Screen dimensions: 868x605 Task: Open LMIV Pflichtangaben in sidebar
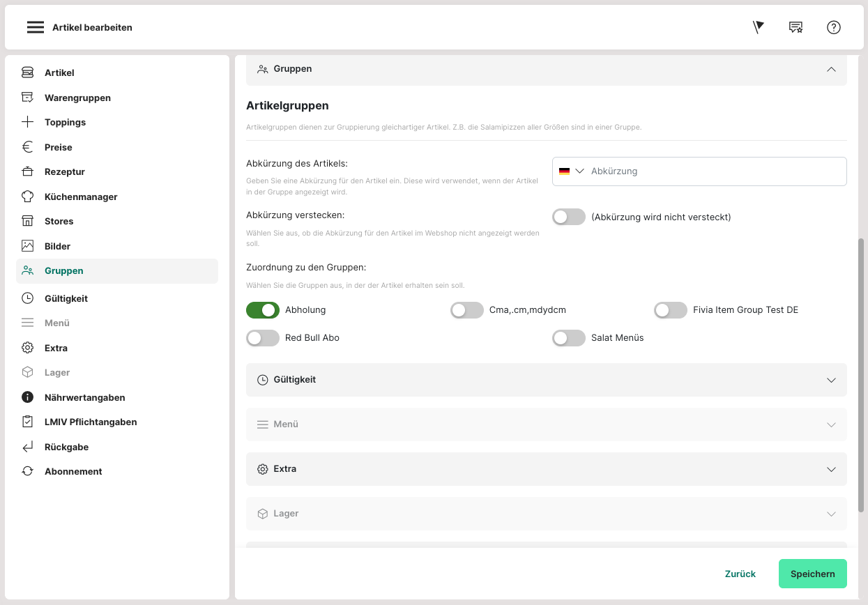91,422
